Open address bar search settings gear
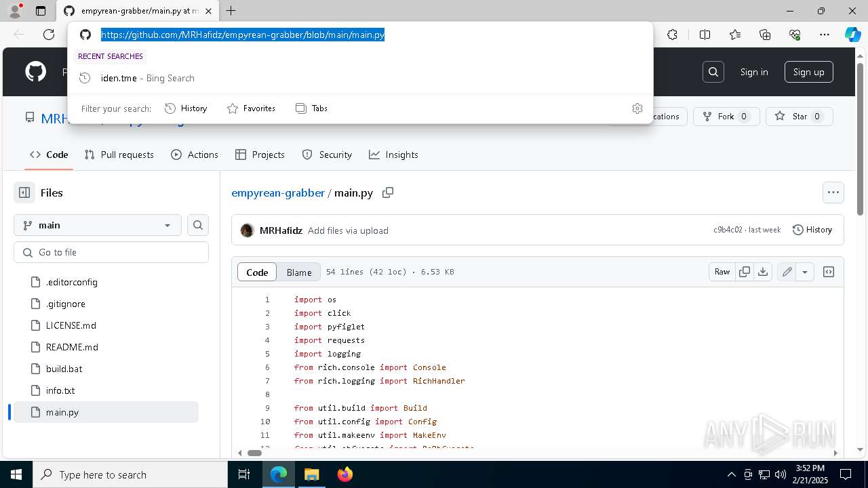Image resolution: width=868 pixels, height=488 pixels. (x=637, y=108)
